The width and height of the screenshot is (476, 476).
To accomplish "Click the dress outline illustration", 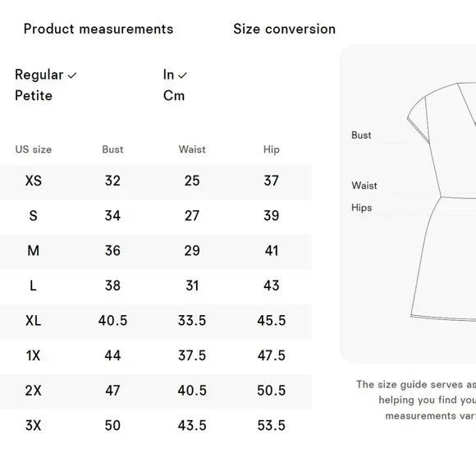I will click(x=442, y=202).
